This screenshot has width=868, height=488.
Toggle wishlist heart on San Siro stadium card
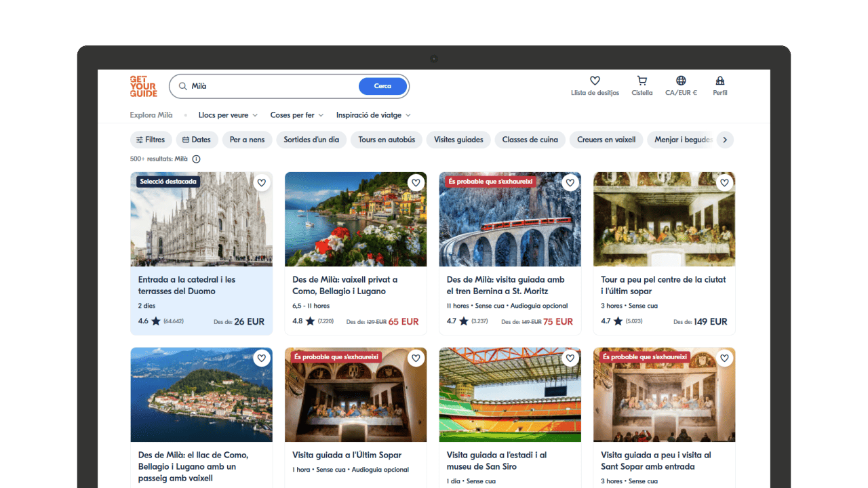pos(570,359)
